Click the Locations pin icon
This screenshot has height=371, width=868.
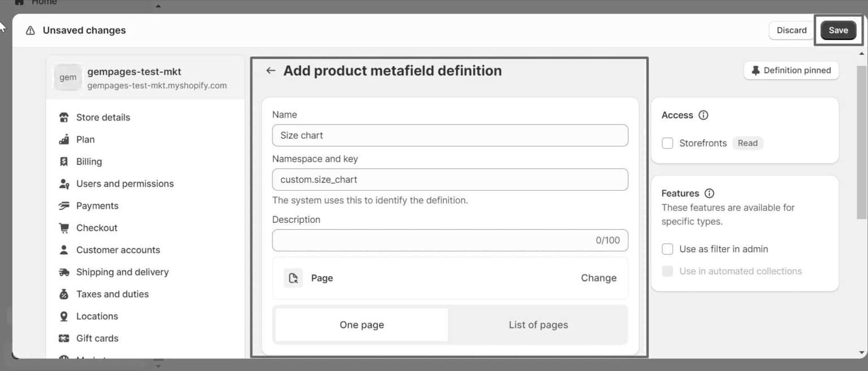(64, 316)
